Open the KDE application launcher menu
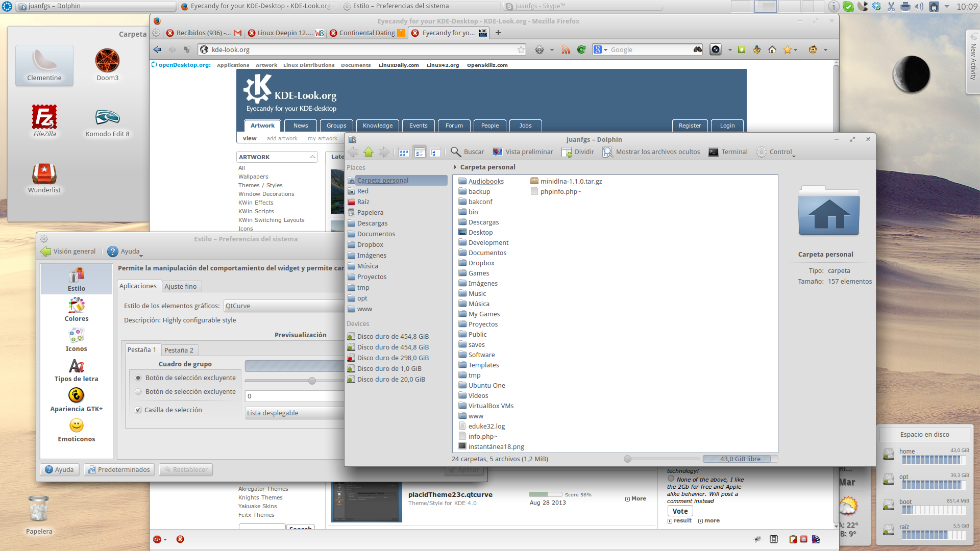Screen dimensions: 980x551 click(7, 7)
